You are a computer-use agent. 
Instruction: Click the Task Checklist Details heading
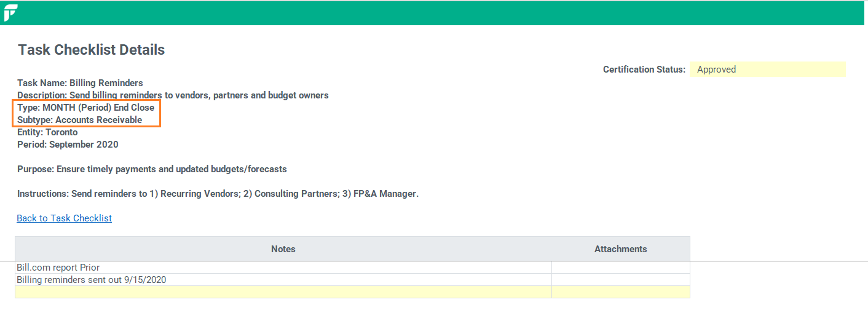(92, 50)
